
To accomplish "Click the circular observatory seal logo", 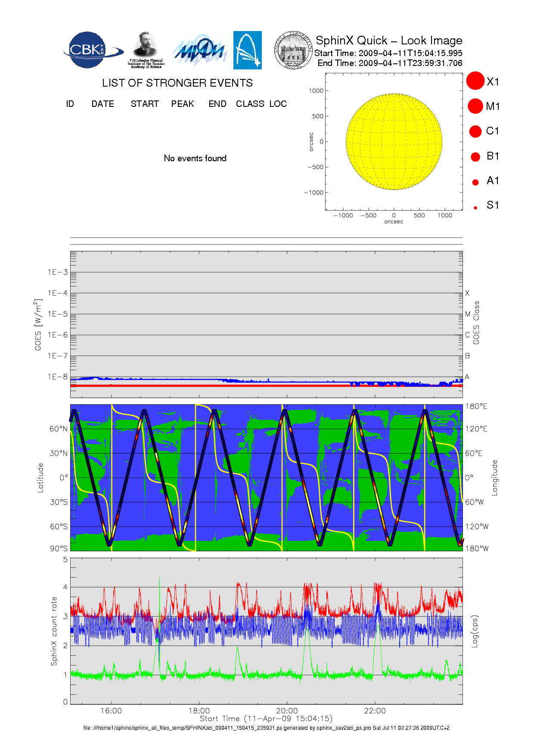I will tap(293, 50).
